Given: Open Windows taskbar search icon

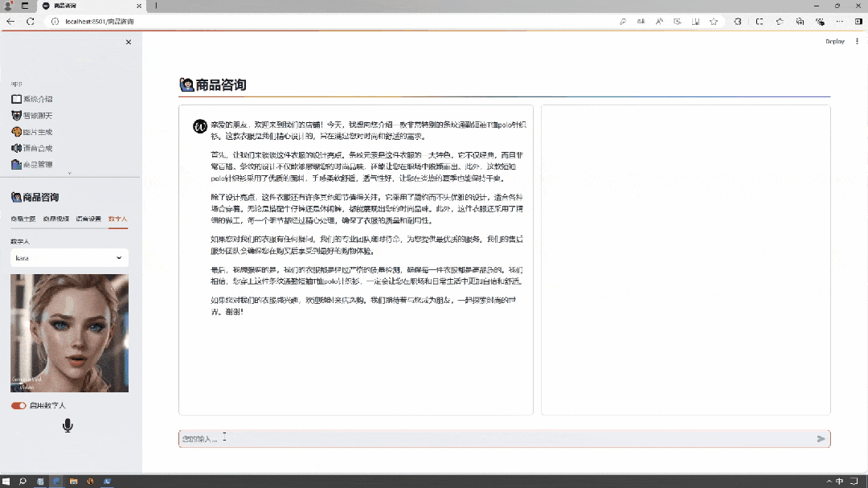Looking at the screenshot, I should coord(23,482).
